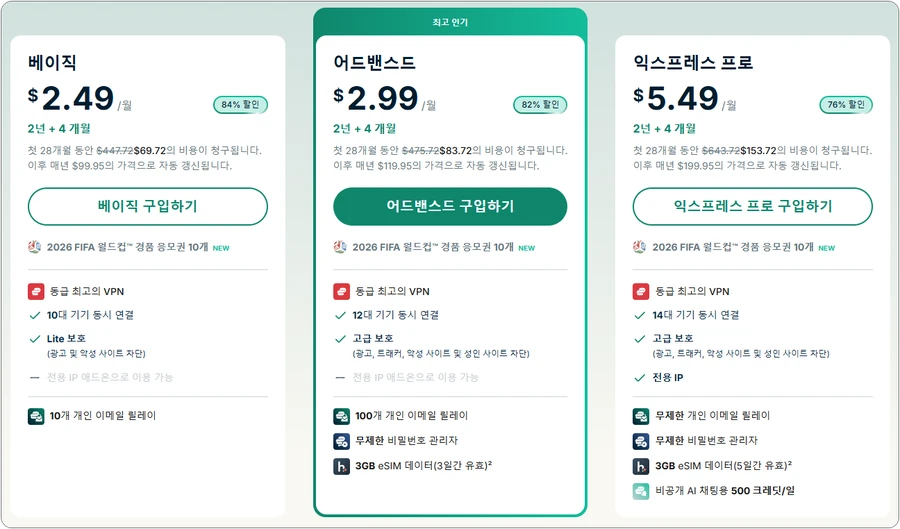Click the eSIM data icon in 어드밴스드 plan
The image size is (900, 529).
342,466
